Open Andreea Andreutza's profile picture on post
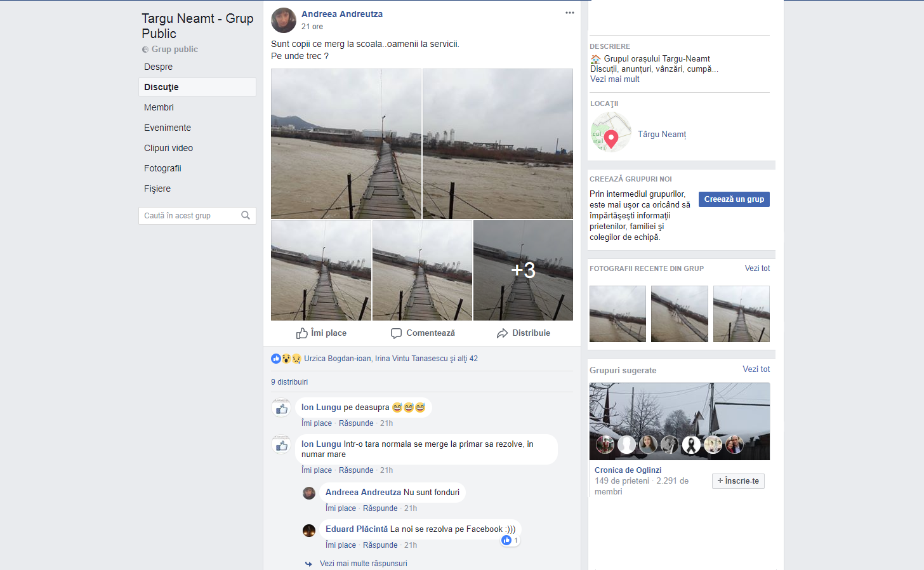Image resolution: width=924 pixels, height=570 pixels. tap(284, 20)
